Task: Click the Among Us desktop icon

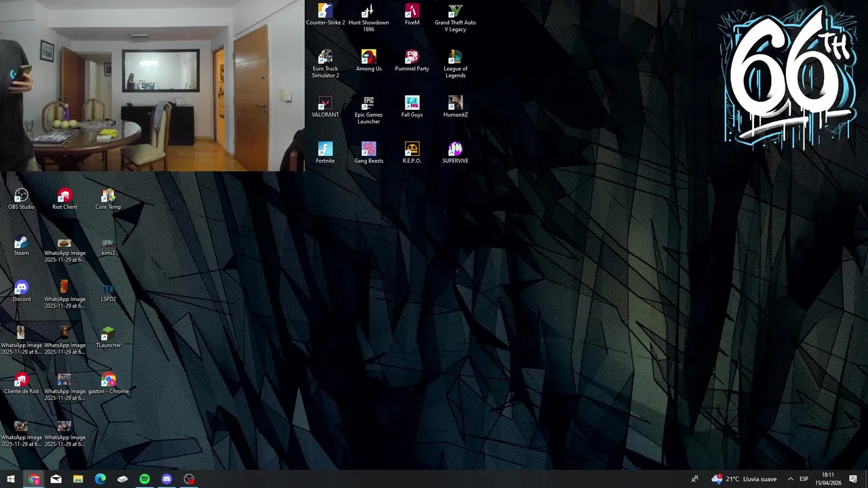Action: point(368,61)
